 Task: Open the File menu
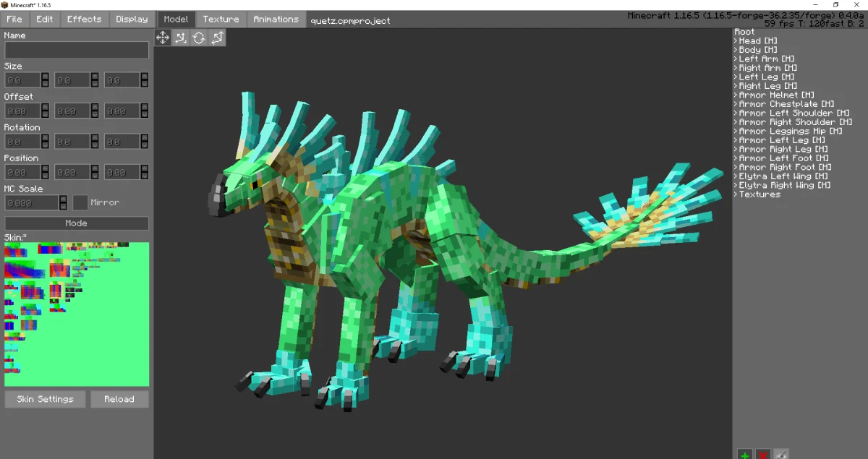pos(14,20)
